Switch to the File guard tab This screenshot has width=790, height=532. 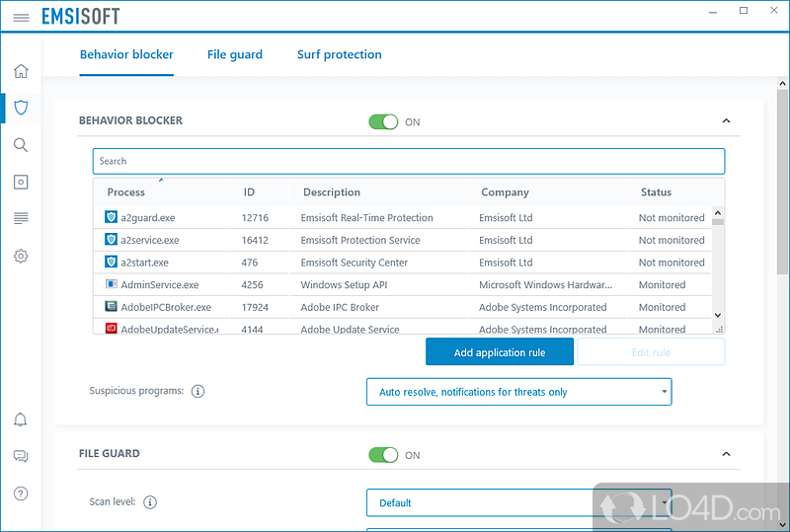tap(235, 55)
